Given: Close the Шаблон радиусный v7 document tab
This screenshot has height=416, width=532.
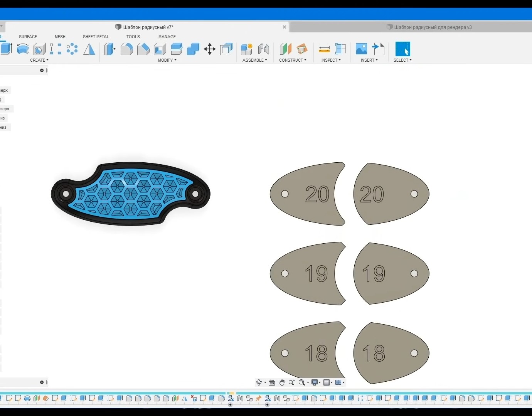Looking at the screenshot, I should 285,27.
